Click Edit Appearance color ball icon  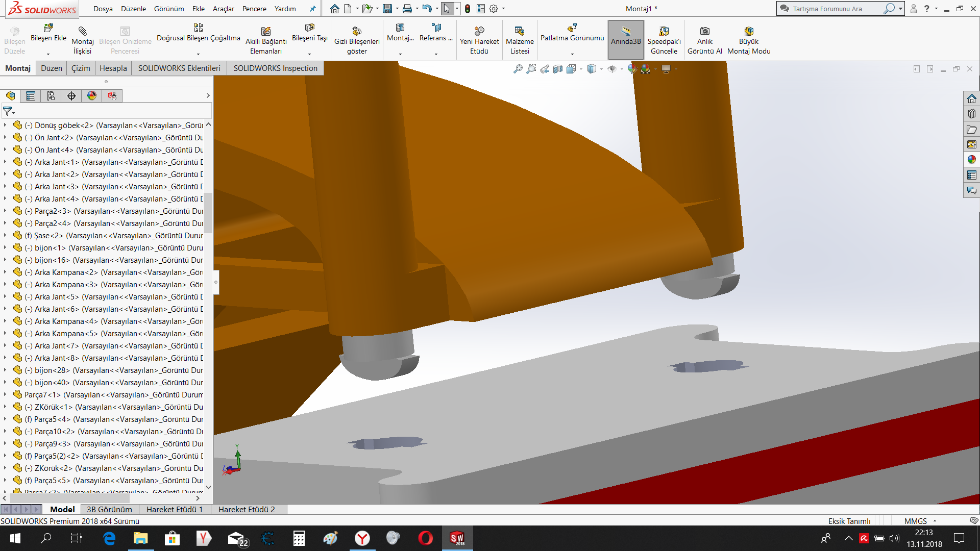tap(632, 69)
